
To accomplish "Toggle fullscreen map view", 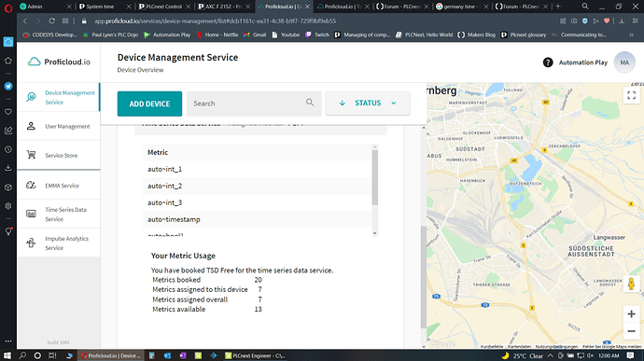I will [631, 95].
